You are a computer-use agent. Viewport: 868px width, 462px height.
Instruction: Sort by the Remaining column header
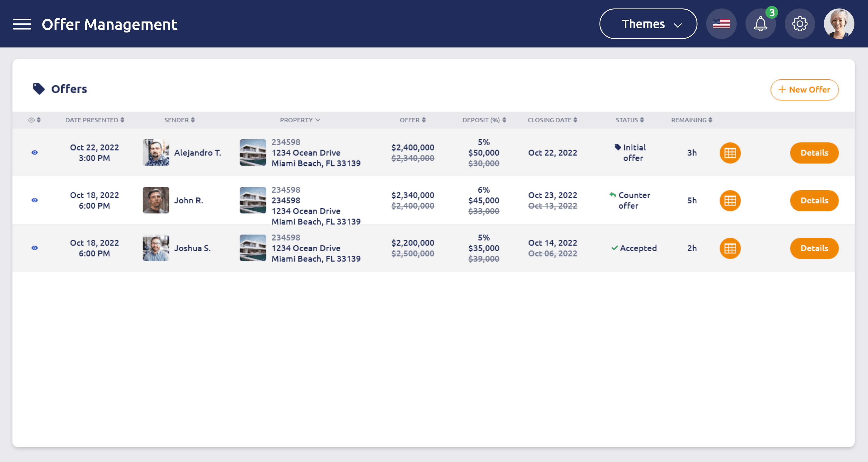(691, 120)
